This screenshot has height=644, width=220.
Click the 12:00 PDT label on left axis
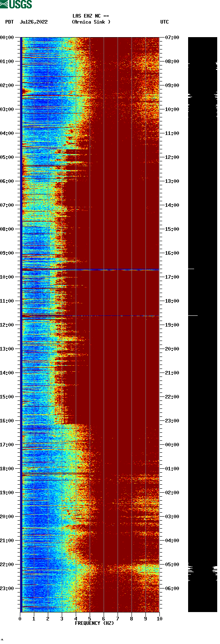(7, 325)
